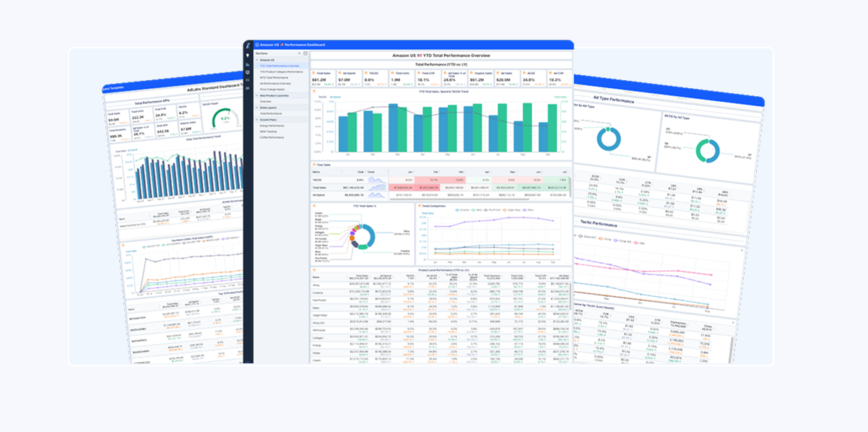Image resolution: width=868 pixels, height=432 pixels.
Task: Click the orange icon beside YTD Total Sales %
Action: [x=313, y=206]
